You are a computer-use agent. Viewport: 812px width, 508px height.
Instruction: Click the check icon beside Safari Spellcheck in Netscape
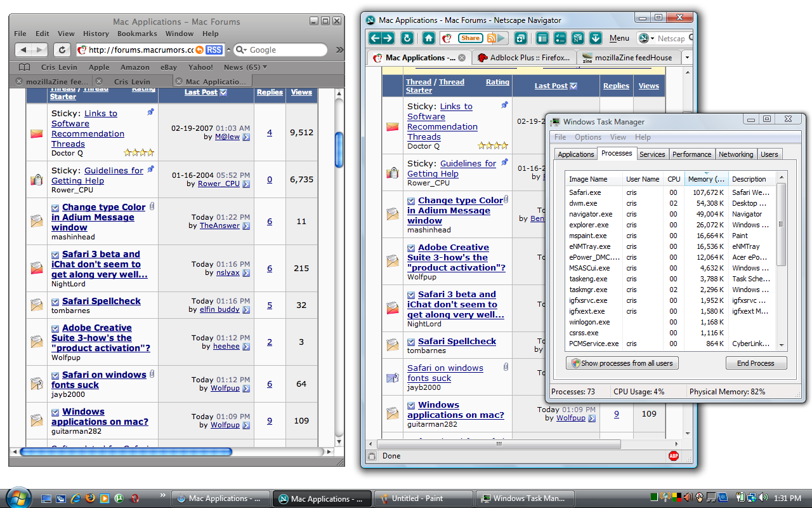tap(411, 342)
